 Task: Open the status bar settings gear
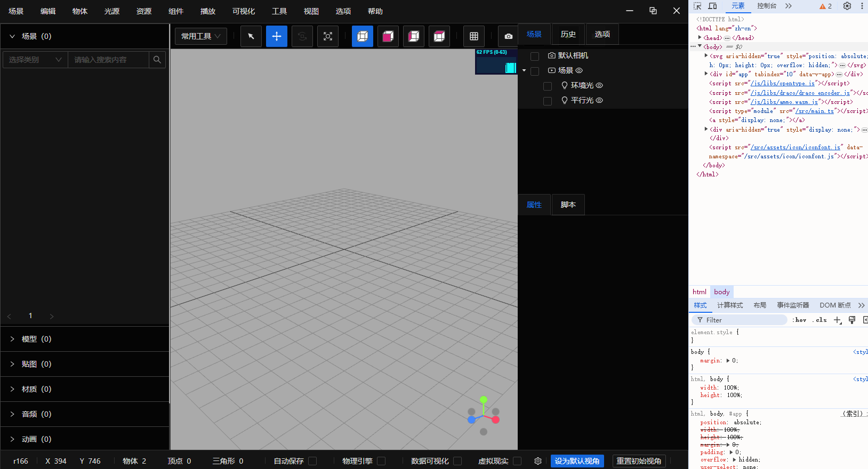[538, 461]
